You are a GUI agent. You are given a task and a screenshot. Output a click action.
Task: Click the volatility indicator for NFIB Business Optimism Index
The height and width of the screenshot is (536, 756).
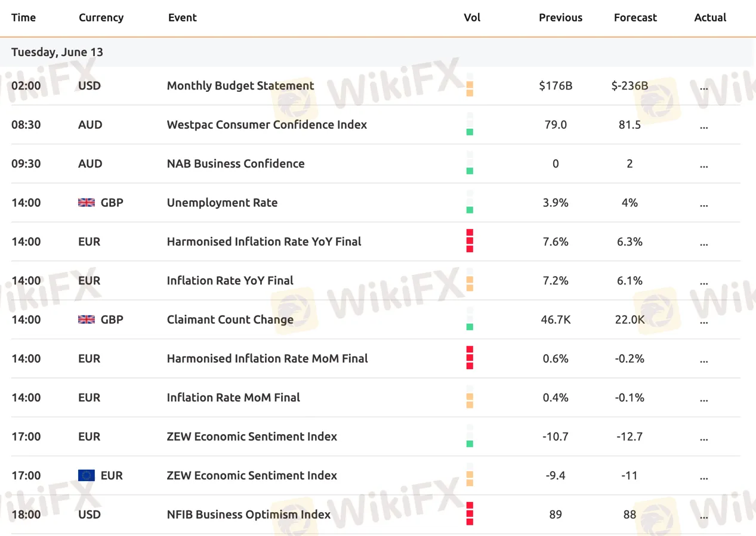click(470, 514)
